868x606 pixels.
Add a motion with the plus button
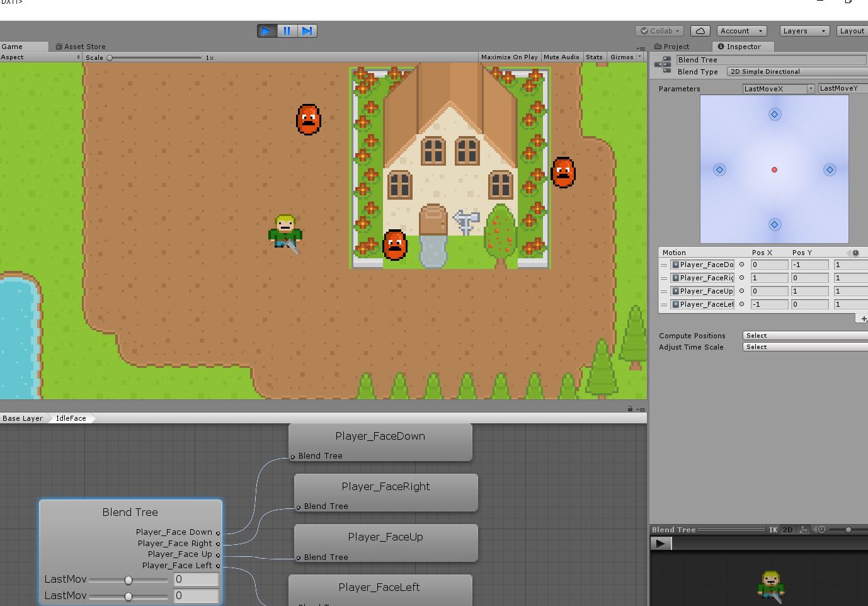click(x=864, y=319)
